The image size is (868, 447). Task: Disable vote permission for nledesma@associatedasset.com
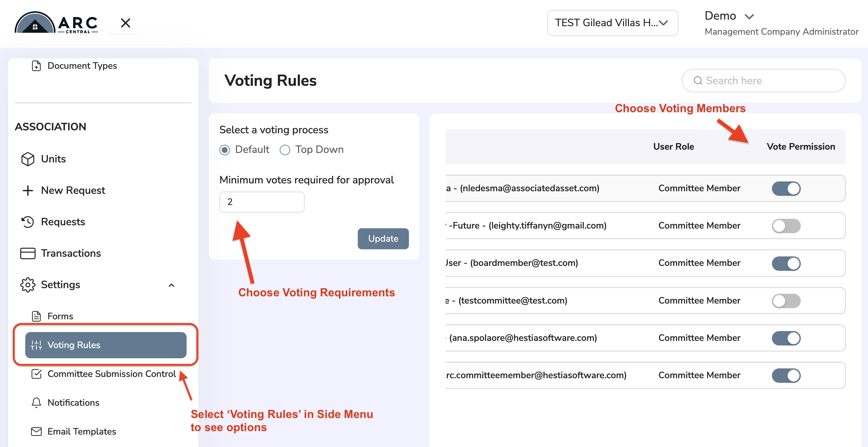786,189
